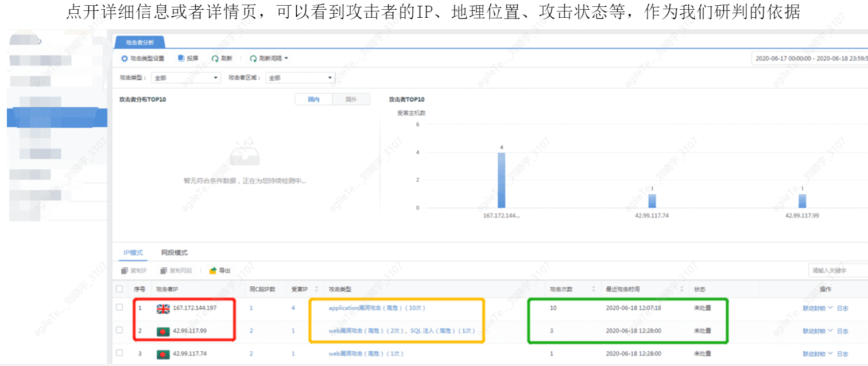
Task: Click 同C段IP数 value for 167.172.144.197
Action: point(251,308)
